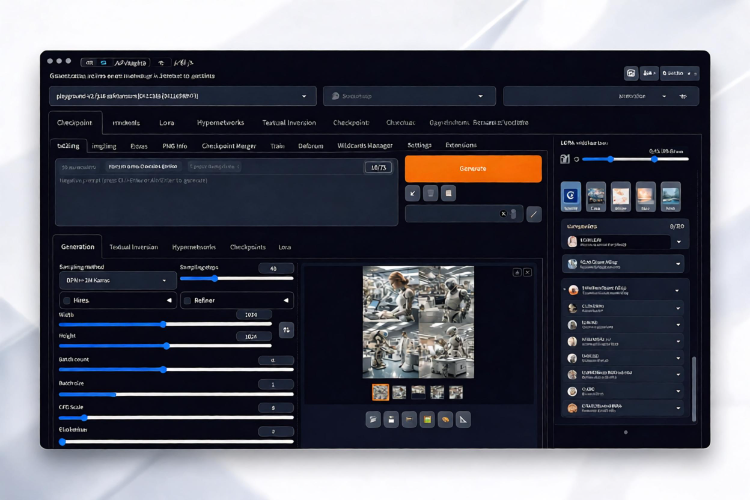The height and width of the screenshot is (500, 750).
Task: Click the orange Generate button
Action: pos(473,168)
